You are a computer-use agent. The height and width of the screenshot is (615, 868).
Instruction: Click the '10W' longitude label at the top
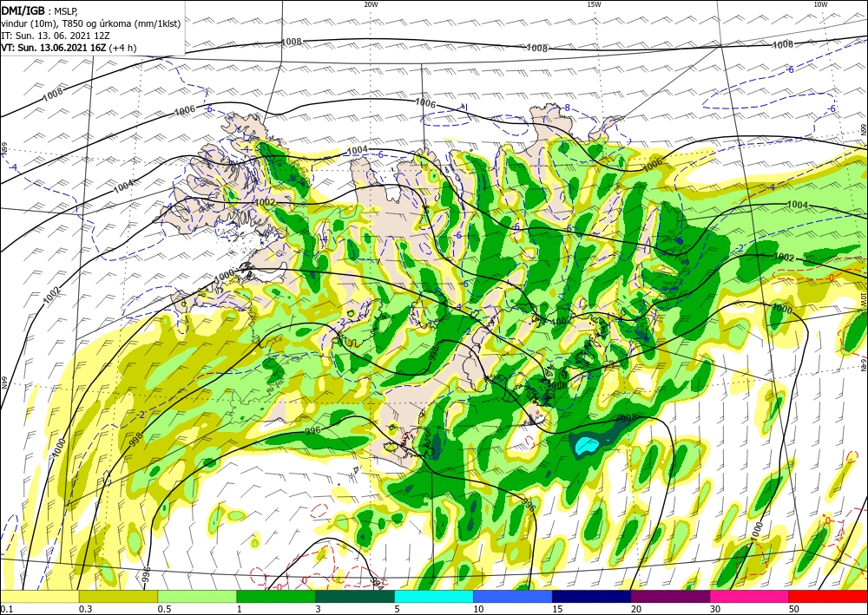click(820, 4)
